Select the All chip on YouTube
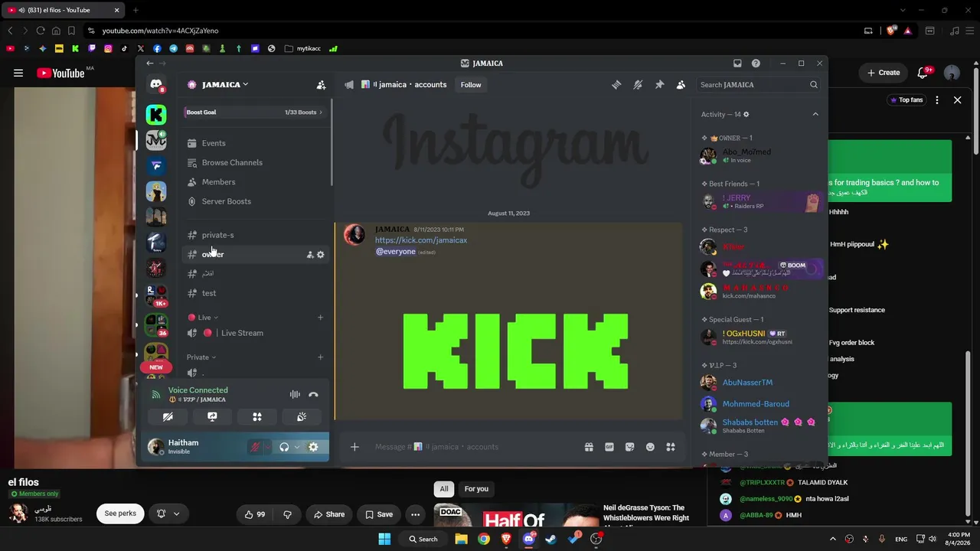 444,489
